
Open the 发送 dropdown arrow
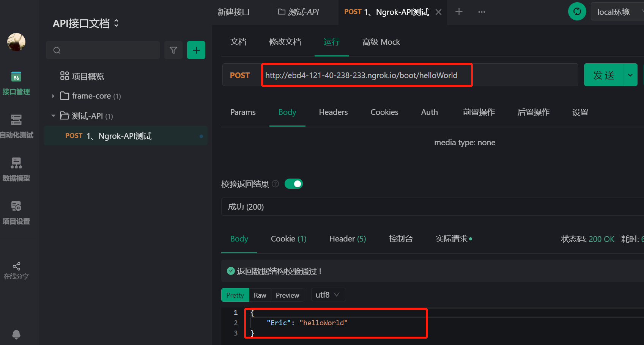(630, 75)
